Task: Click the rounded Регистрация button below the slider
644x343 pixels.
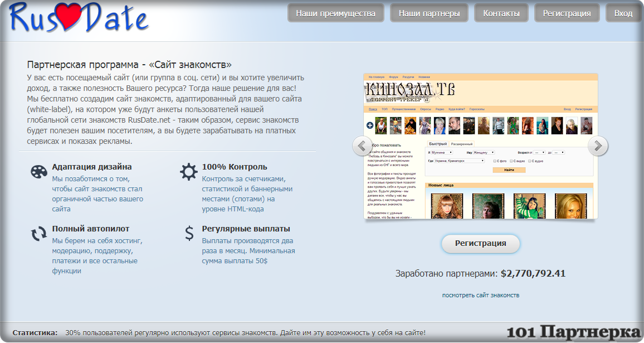Action: pyautogui.click(x=481, y=244)
